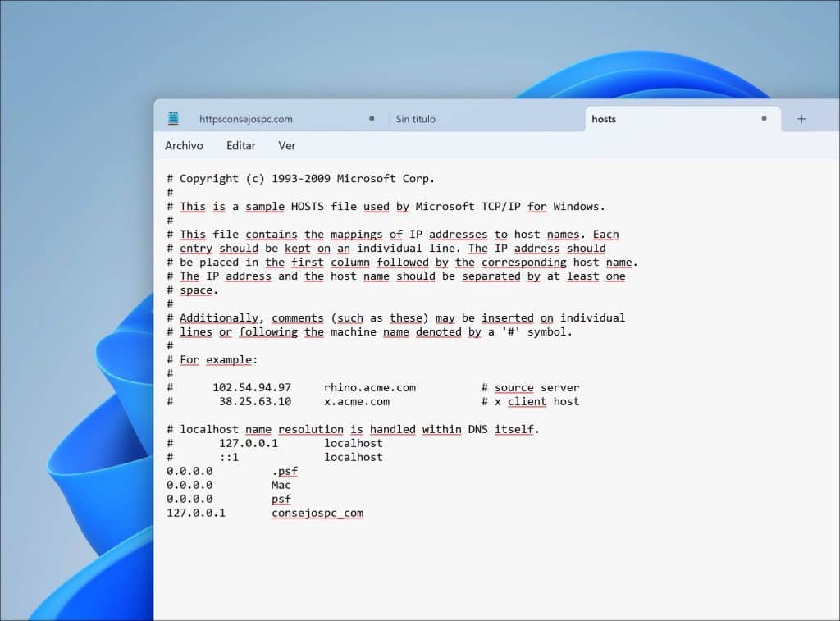Click the commented ::1 localhost entry

pyautogui.click(x=275, y=457)
